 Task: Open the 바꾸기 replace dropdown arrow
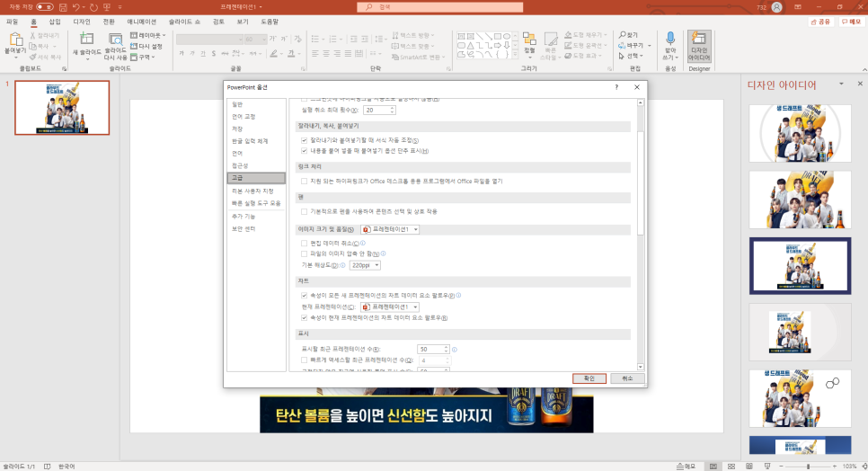pos(650,45)
